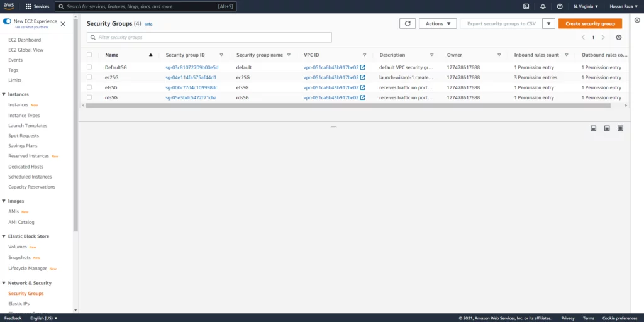Go to the next results page
This screenshot has height=322, width=644.
[x=603, y=37]
